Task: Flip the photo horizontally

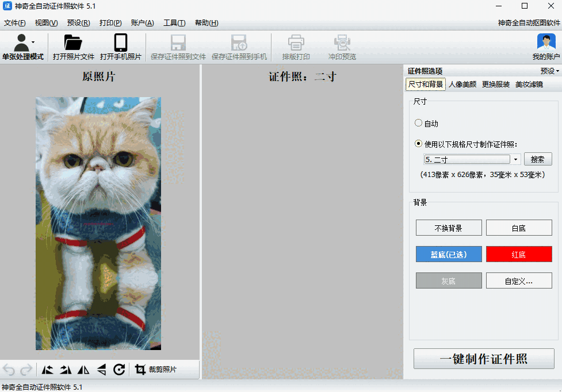Action: click(x=83, y=370)
